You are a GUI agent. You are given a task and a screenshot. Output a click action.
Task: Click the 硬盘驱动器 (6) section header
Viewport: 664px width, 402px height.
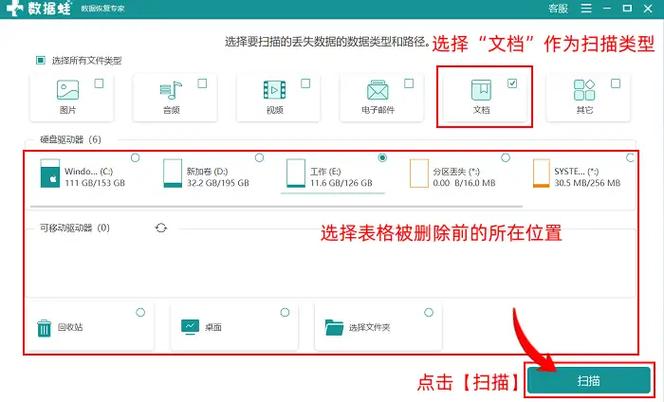[x=70, y=140]
